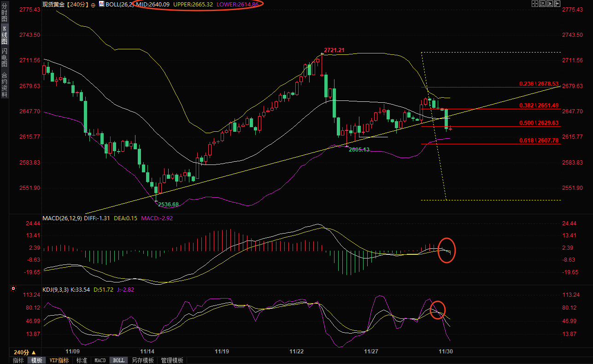The height and width of the screenshot is (364, 593).
Task: Click the 0.382 | 2651.49 Fibonacci label
Action: tap(539, 106)
